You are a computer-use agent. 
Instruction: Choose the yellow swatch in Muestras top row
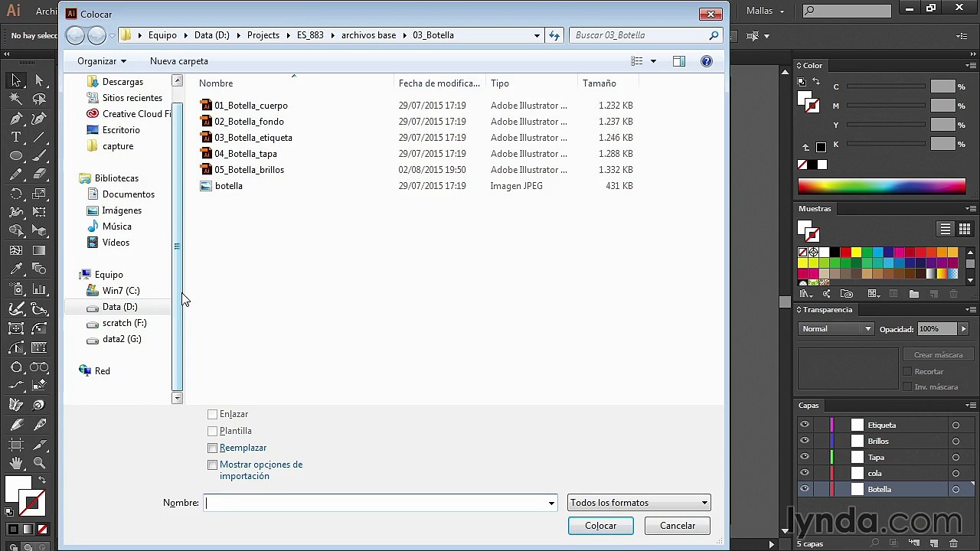coord(857,253)
